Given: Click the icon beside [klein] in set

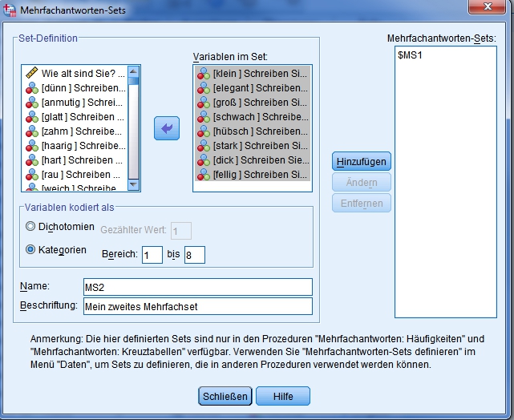Looking at the screenshot, I should [x=203, y=74].
